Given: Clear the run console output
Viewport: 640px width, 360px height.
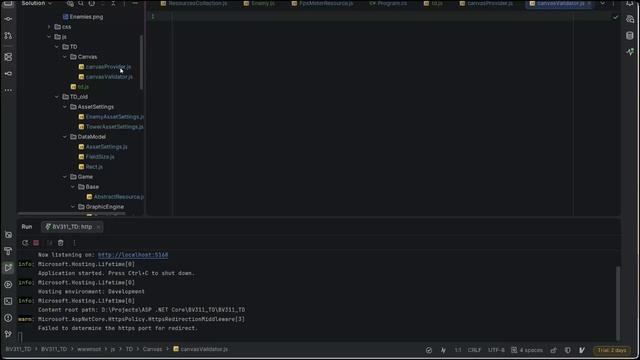Looking at the screenshot, I should click(x=60, y=243).
